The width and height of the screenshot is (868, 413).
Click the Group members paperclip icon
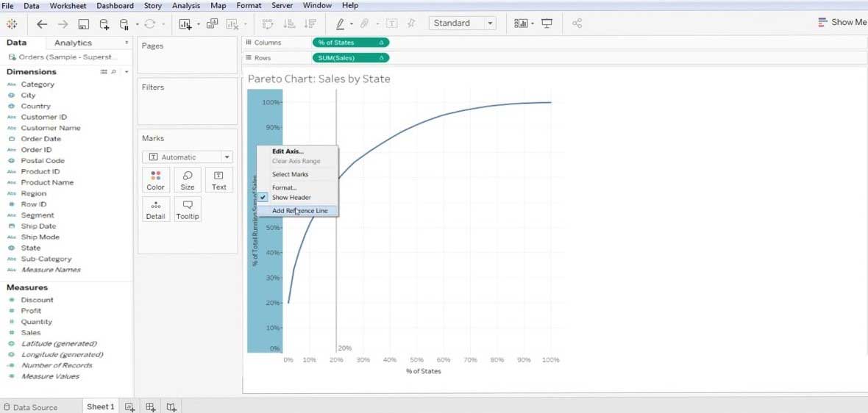click(x=363, y=24)
